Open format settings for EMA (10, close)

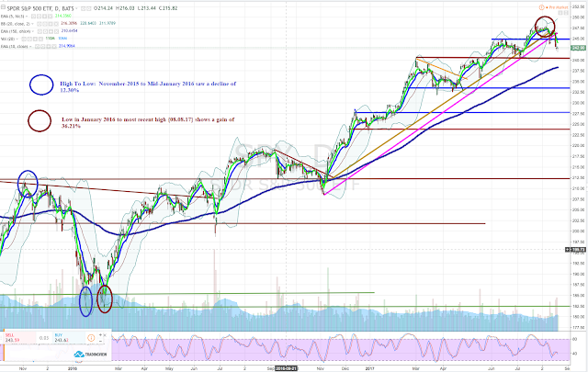pos(43,47)
